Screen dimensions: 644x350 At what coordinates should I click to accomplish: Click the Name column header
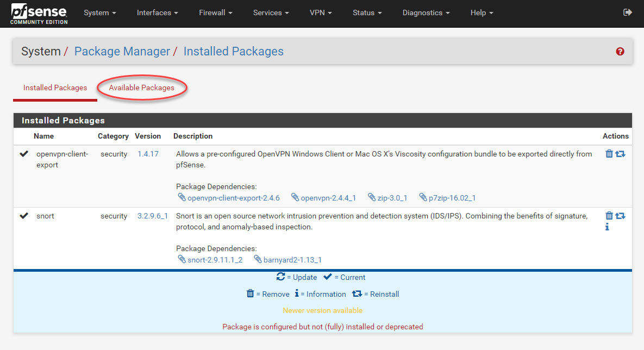(43, 136)
